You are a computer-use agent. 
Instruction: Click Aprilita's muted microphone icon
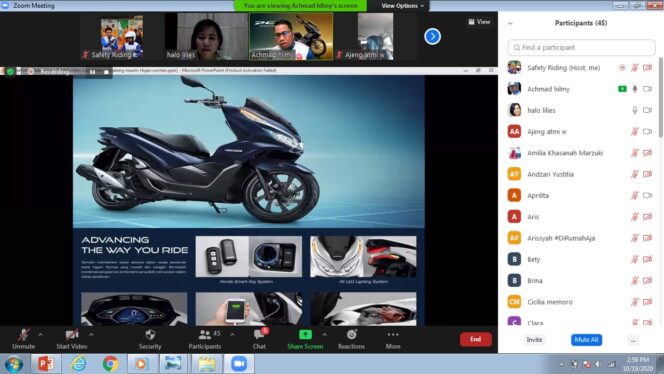tap(635, 195)
